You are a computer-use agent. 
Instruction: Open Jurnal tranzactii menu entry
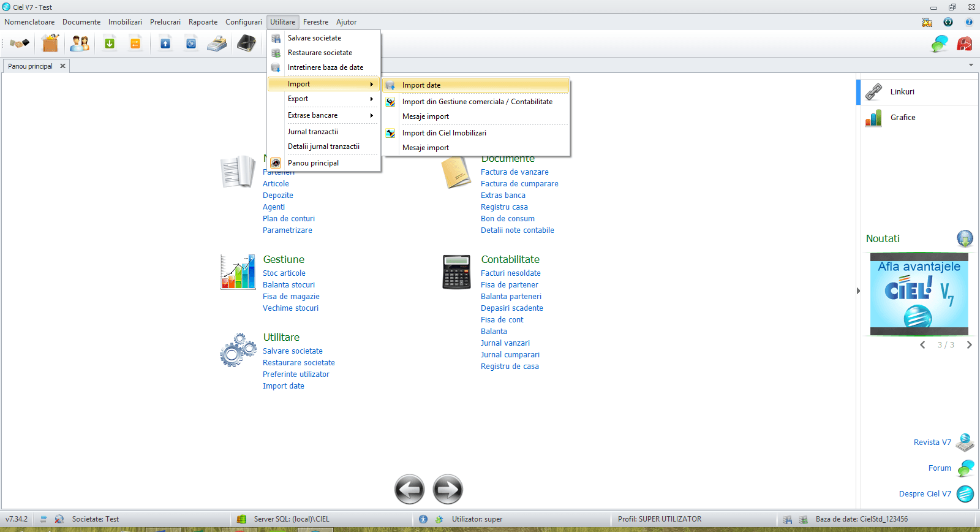(x=323, y=132)
